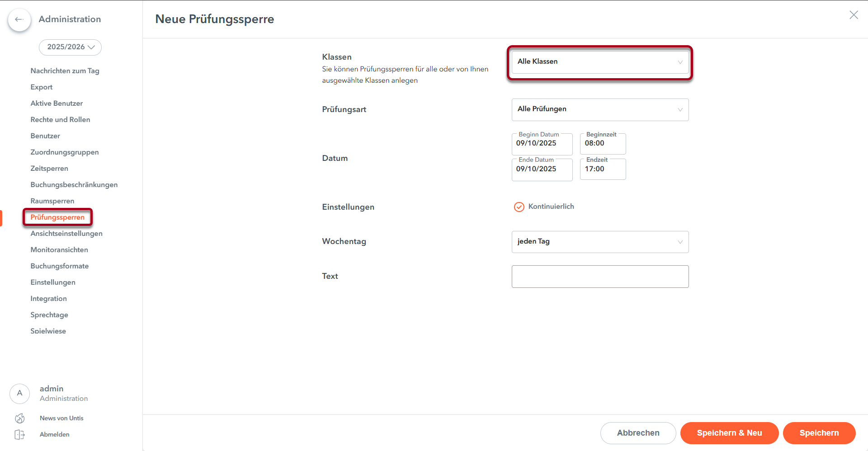Toggle the Kontinuierlich checkbox

519,207
